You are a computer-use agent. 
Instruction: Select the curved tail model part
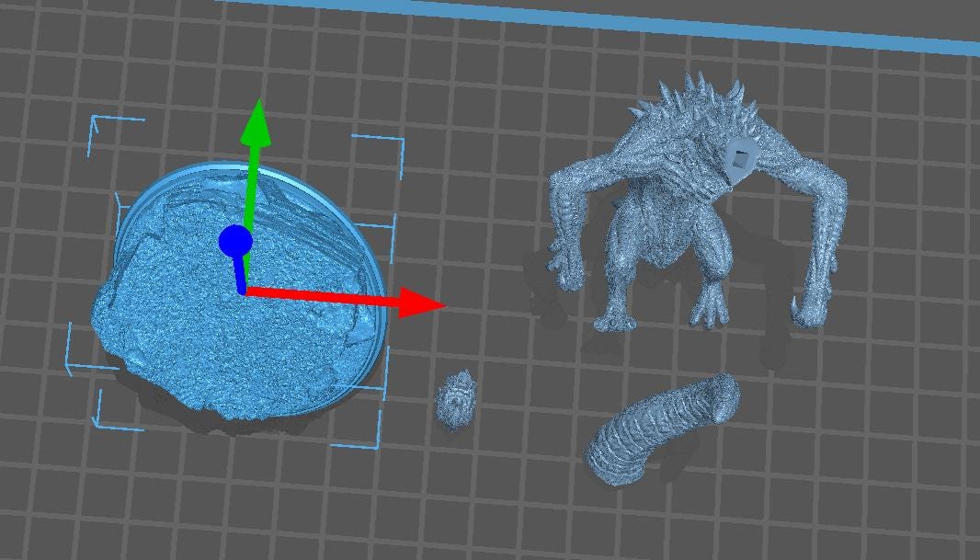pyautogui.click(x=662, y=429)
